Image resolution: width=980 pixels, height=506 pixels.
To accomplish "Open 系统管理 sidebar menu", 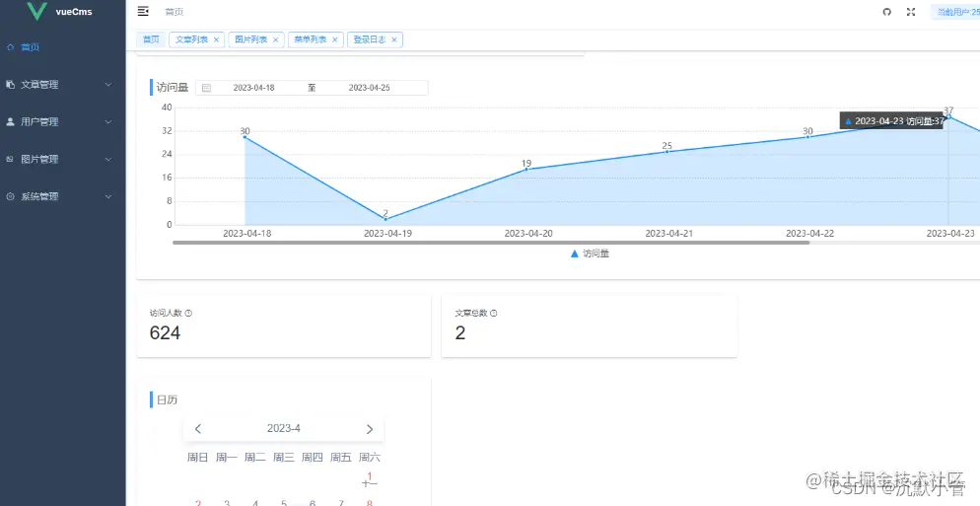I will (62, 196).
